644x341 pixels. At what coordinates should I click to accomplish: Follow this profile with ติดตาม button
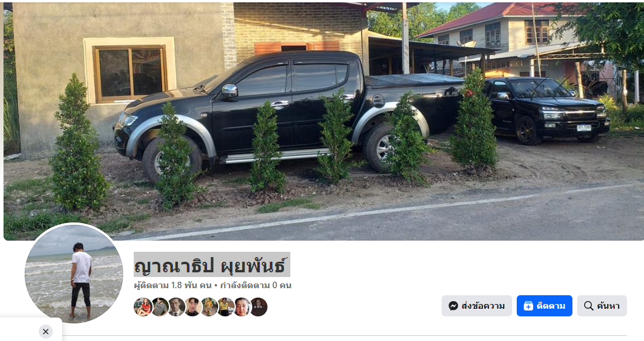[544, 306]
